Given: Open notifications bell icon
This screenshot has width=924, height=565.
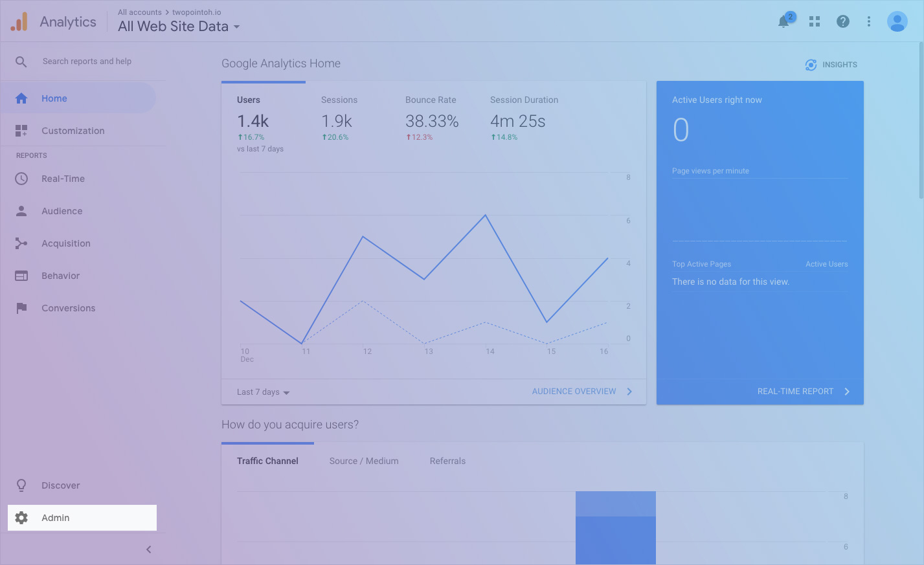Looking at the screenshot, I should (783, 21).
